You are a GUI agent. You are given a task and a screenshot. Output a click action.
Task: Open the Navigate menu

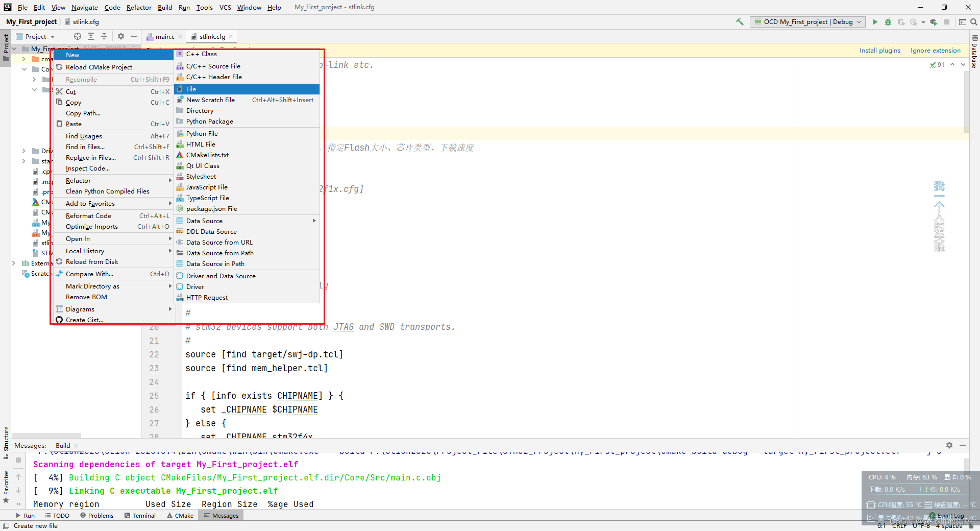pyautogui.click(x=84, y=7)
